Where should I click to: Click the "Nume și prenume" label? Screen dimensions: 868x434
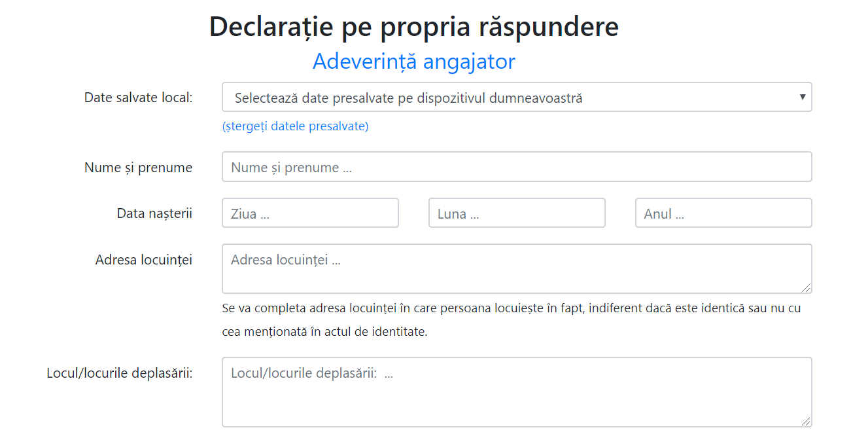point(138,167)
